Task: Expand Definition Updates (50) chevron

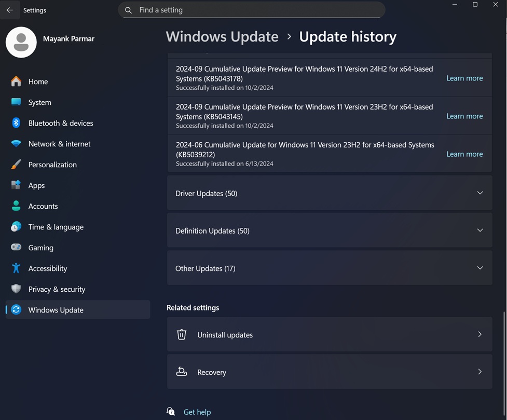Action: [479, 231]
